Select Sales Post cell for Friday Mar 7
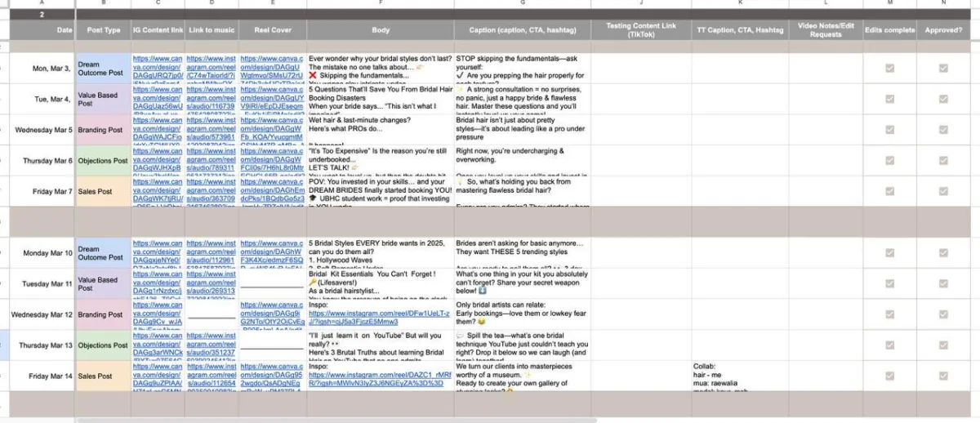Screen dimensions: 980x423 click(103, 191)
